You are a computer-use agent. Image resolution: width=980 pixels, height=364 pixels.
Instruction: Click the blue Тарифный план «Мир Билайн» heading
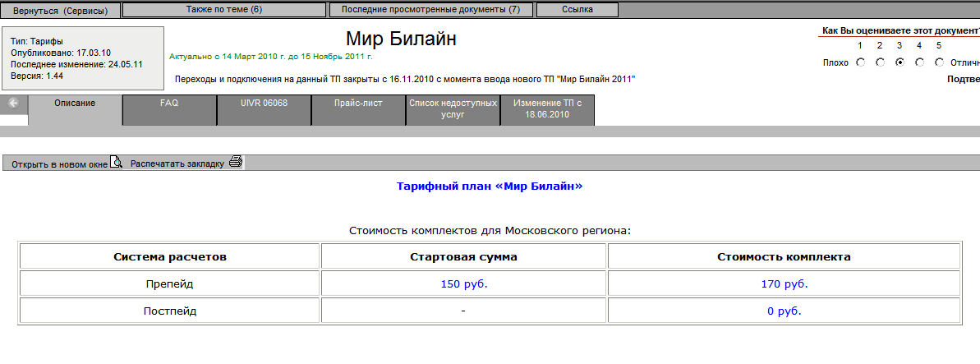tap(490, 187)
